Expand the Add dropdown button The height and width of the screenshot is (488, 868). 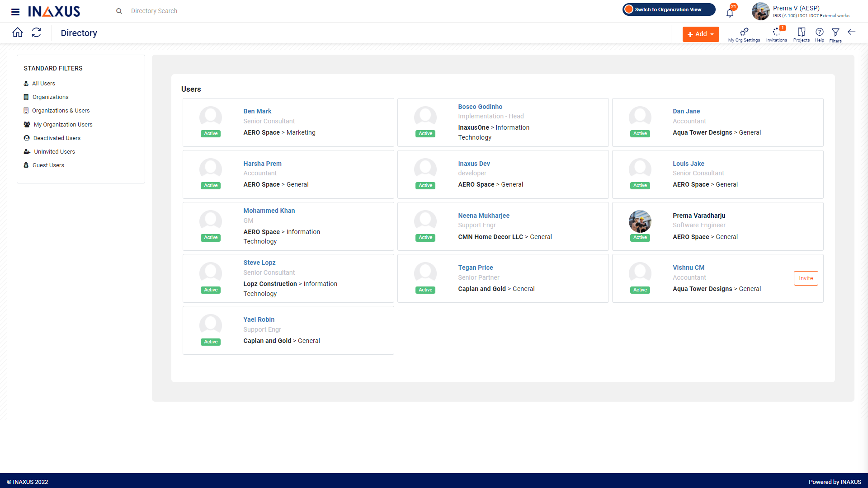tap(700, 34)
